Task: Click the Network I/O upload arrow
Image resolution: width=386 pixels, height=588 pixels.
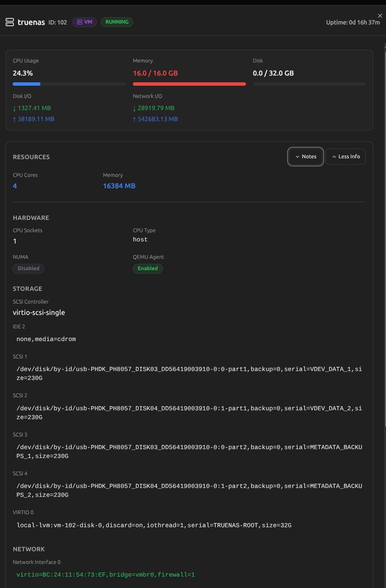Action: pos(135,119)
